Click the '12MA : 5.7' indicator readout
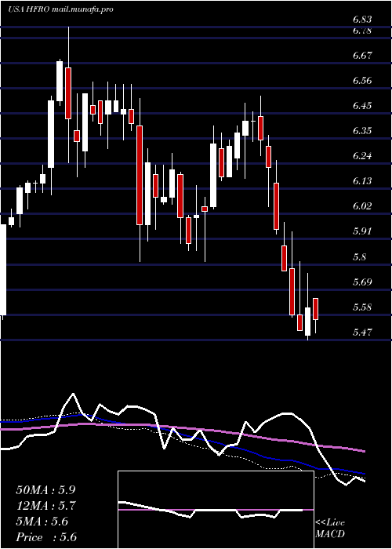Screen dimensions: 392x549 click(x=45, y=506)
